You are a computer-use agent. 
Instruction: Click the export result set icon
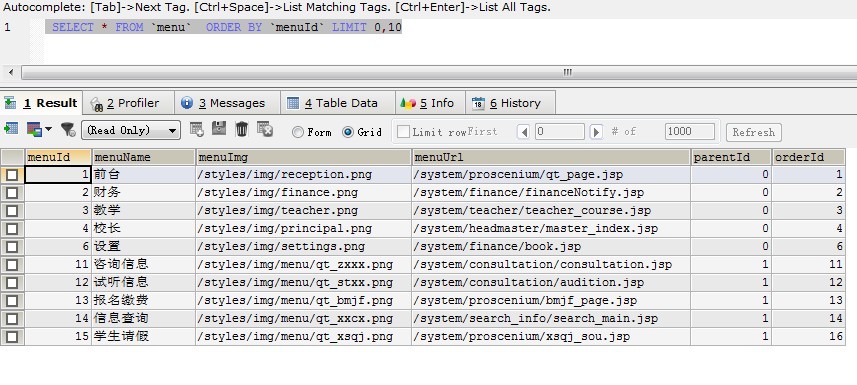pyautogui.click(x=11, y=130)
